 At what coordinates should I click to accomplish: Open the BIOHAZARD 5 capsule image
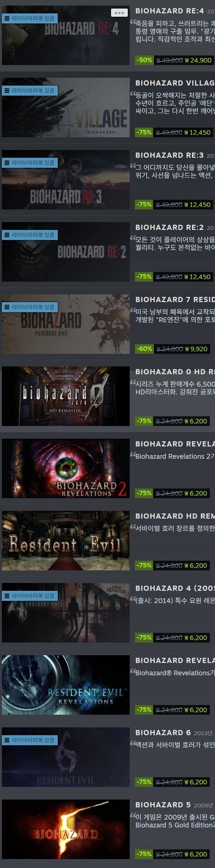[66, 829]
